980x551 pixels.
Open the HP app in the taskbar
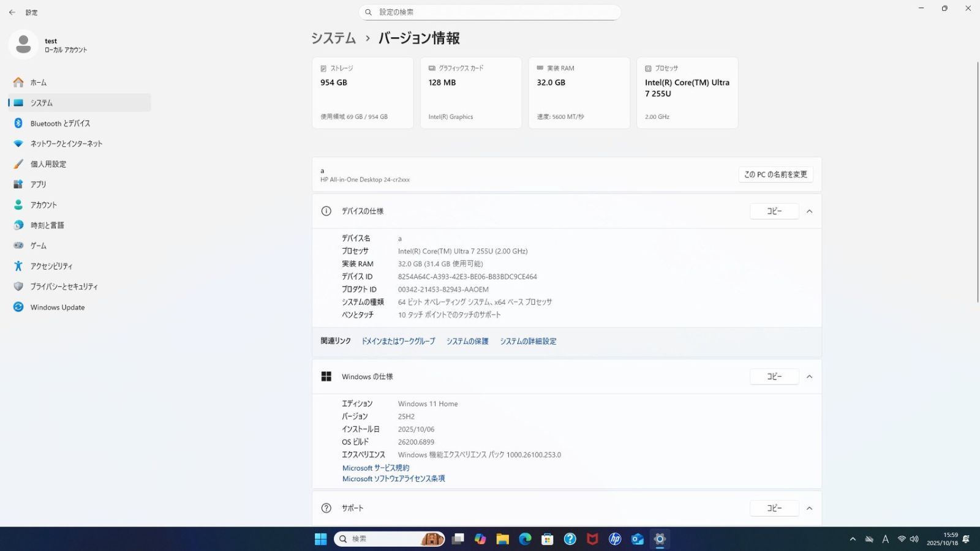[x=614, y=539]
